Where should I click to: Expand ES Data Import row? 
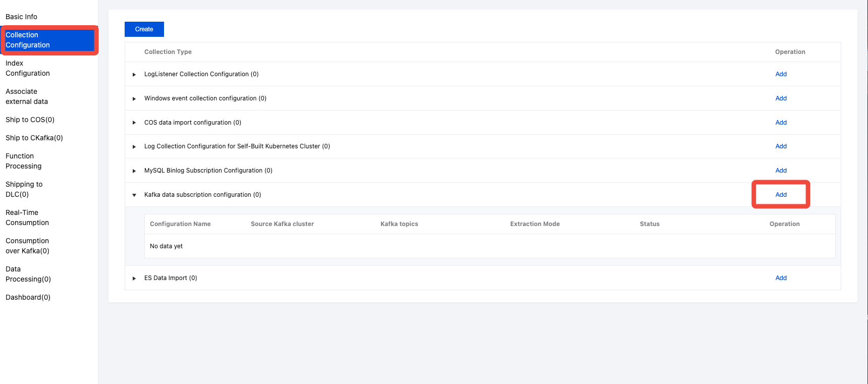134,279
